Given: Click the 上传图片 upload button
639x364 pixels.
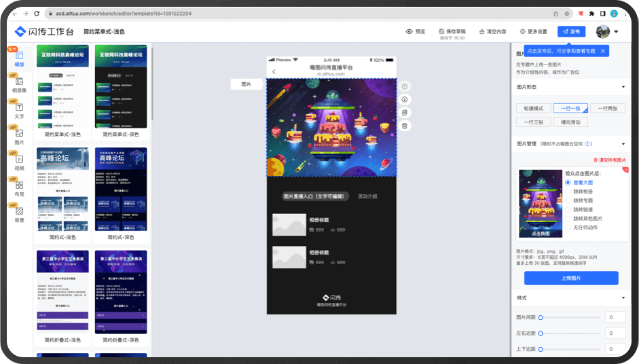Looking at the screenshot, I should [x=570, y=278].
